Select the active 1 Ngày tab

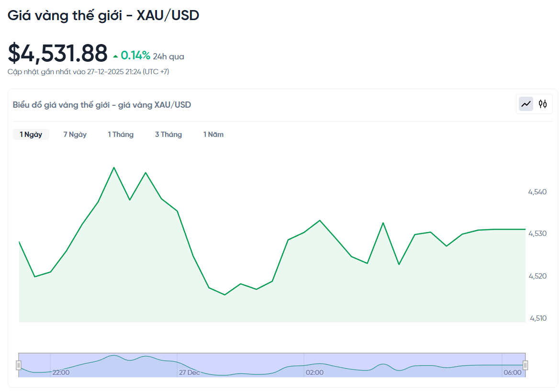tap(31, 134)
